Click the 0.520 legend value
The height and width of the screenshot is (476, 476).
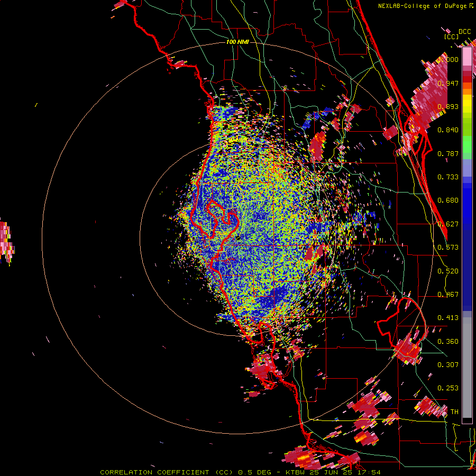tap(448, 271)
